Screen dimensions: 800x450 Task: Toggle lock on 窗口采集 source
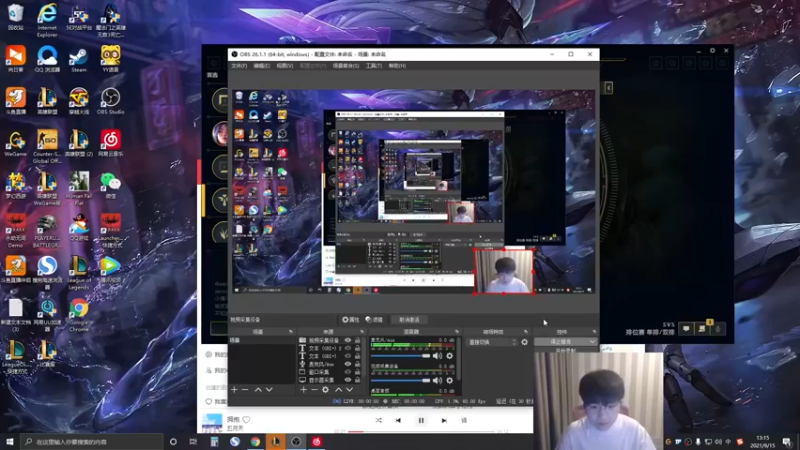tap(357, 372)
